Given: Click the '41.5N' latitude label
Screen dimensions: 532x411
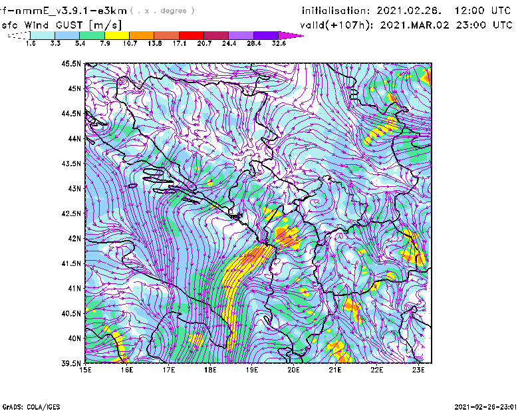Looking at the screenshot, I should pyautogui.click(x=71, y=263).
